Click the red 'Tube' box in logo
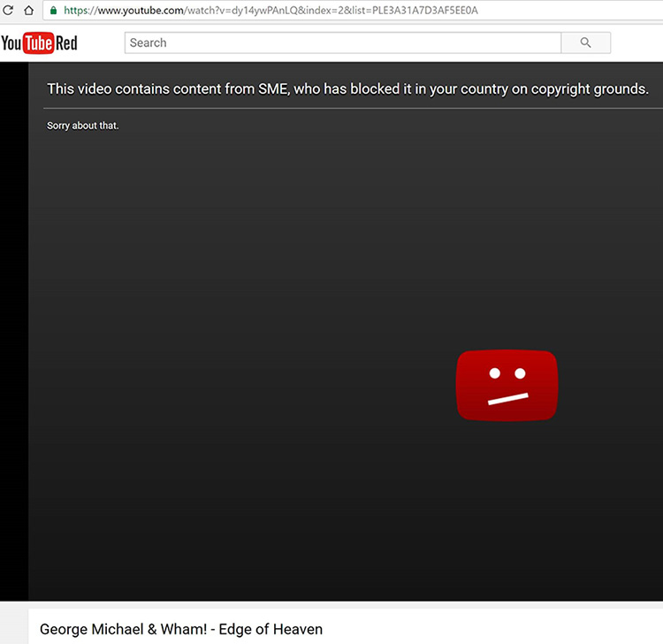Screen dimensions: 663x644 pyautogui.click(x=39, y=43)
